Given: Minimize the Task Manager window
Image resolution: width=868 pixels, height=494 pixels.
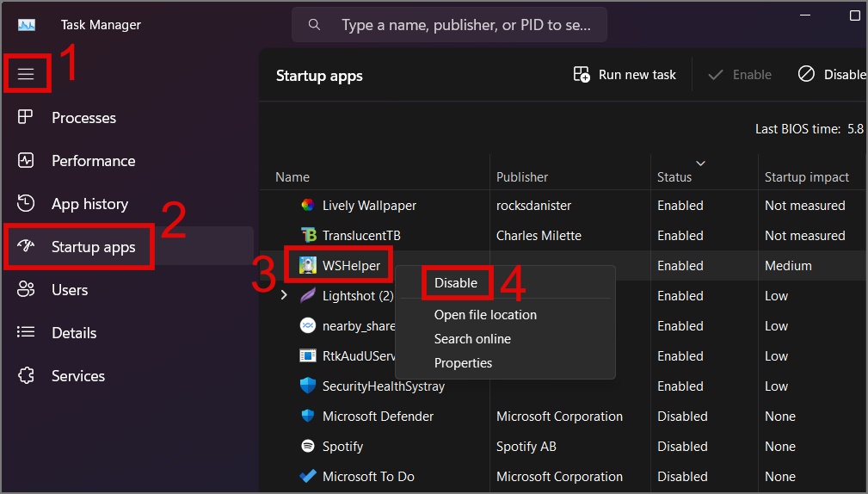Looking at the screenshot, I should click(x=805, y=15).
